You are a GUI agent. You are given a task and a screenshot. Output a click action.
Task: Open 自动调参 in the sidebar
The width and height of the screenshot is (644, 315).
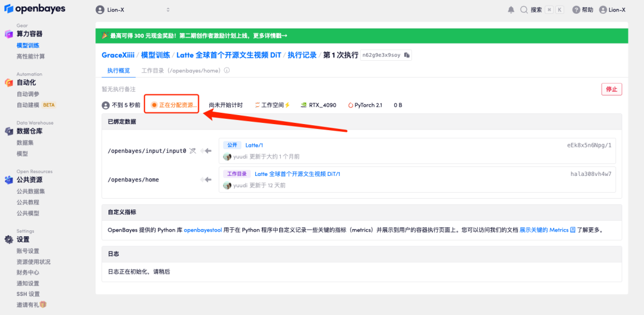tap(28, 94)
